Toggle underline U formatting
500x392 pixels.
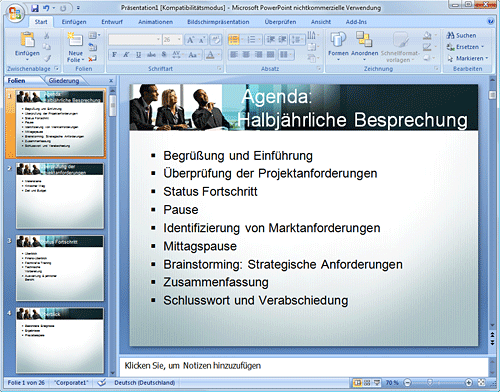tap(138, 55)
